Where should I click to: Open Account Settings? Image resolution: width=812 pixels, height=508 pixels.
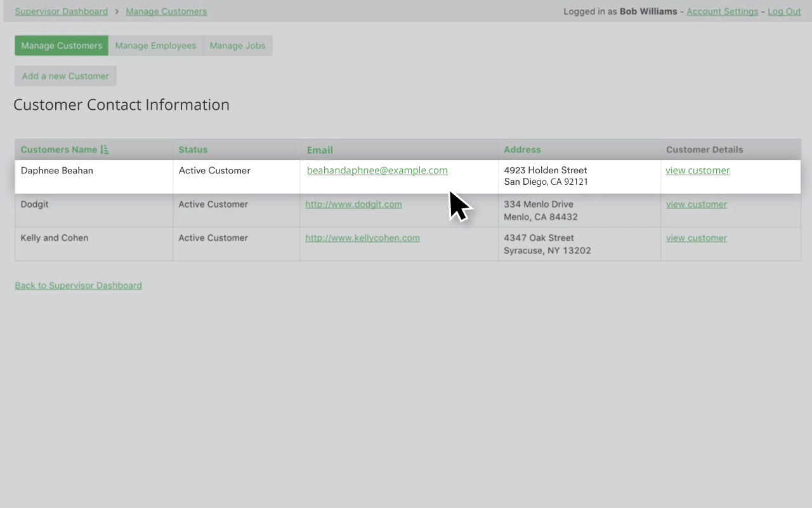tap(722, 11)
